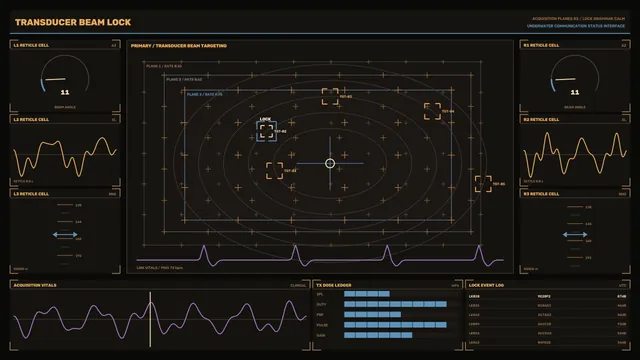This screenshot has height=360, width=640.
Task: Click the beam angle gauge in L1 Reticle Cell
Action: click(x=65, y=74)
